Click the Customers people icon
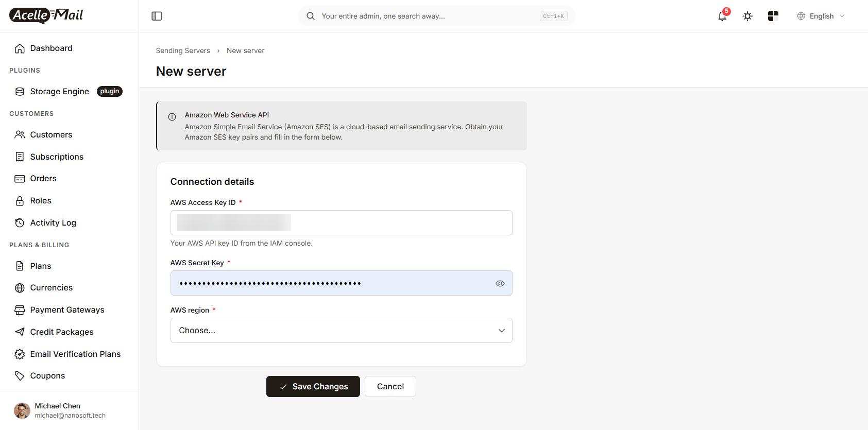This screenshot has height=430, width=868. (20, 134)
